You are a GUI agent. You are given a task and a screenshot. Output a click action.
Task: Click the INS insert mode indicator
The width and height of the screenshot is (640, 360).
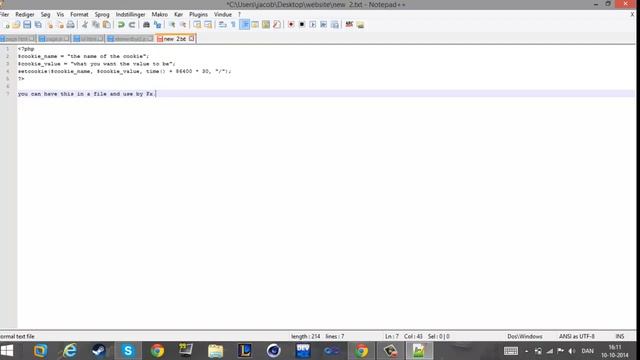(620, 336)
